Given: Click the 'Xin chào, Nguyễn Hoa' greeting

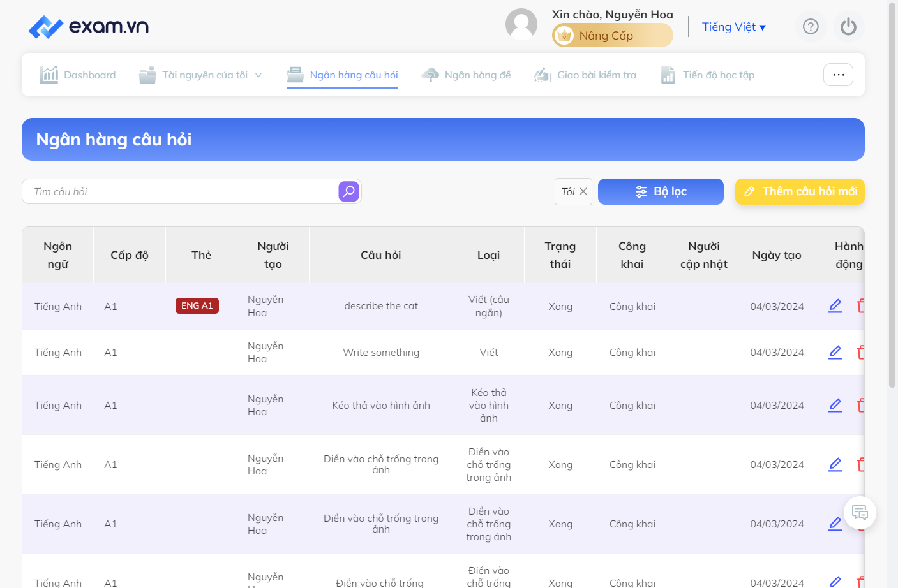Looking at the screenshot, I should tap(613, 15).
